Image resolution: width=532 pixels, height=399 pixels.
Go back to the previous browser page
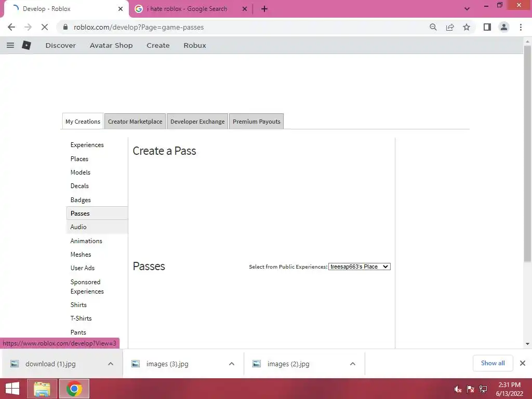tap(11, 27)
